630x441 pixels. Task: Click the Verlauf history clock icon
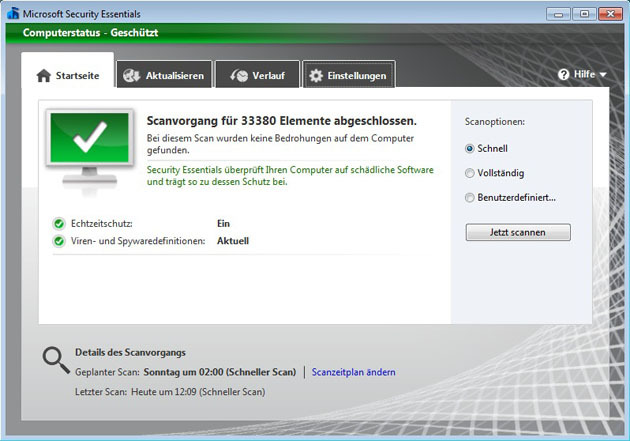tap(239, 76)
